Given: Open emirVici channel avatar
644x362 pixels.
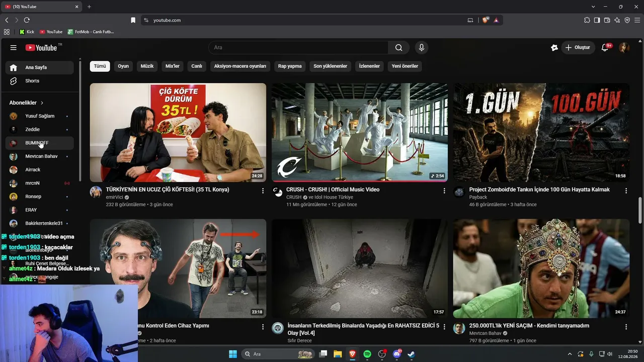Looking at the screenshot, I should click(96, 192).
